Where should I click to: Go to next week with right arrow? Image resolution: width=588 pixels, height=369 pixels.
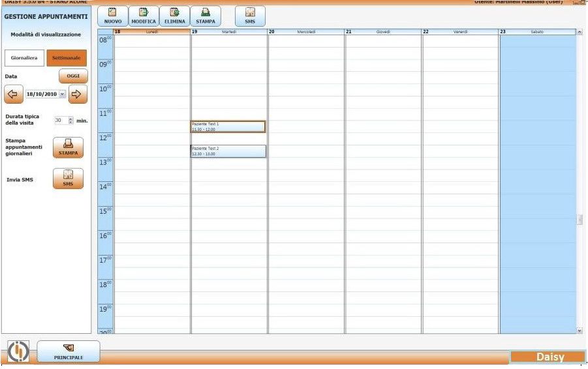pyautogui.click(x=78, y=94)
